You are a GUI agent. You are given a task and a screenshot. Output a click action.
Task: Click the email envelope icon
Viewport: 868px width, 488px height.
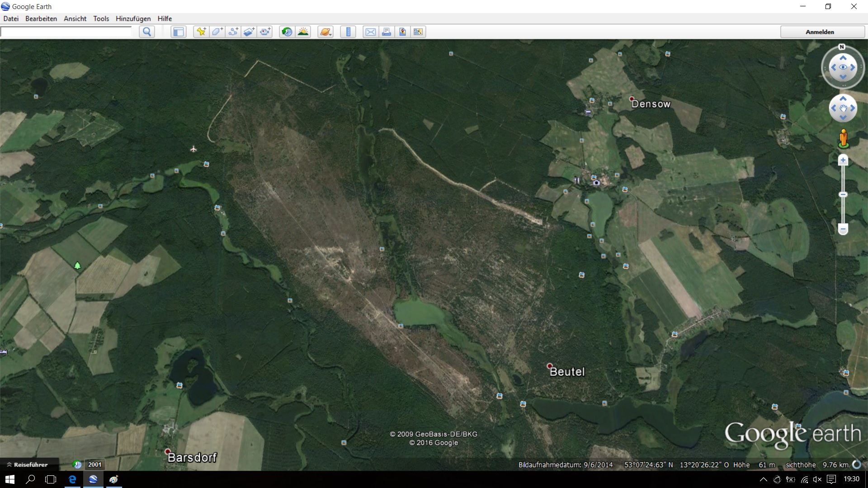(x=371, y=32)
